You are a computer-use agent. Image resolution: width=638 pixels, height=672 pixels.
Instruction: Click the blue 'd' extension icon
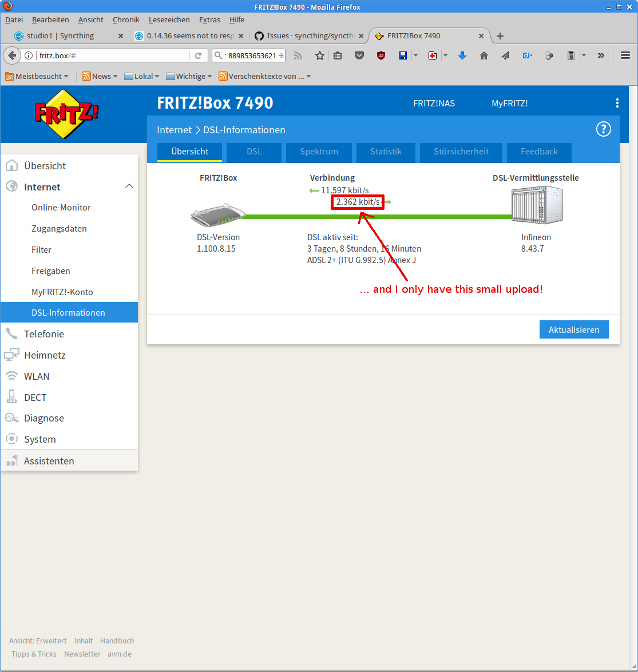click(527, 55)
